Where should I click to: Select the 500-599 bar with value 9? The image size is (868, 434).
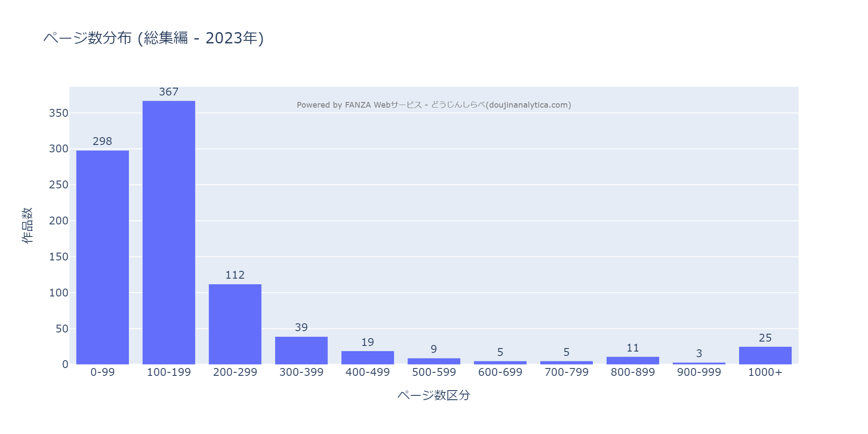pyautogui.click(x=434, y=361)
